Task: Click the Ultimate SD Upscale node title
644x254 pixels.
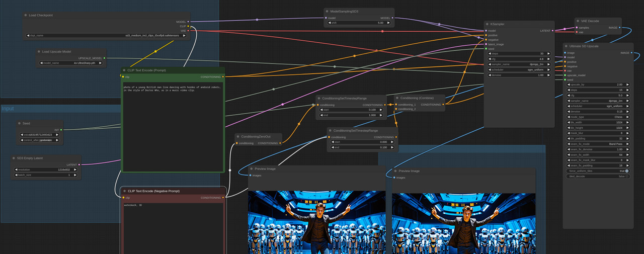Action: pos(584,46)
